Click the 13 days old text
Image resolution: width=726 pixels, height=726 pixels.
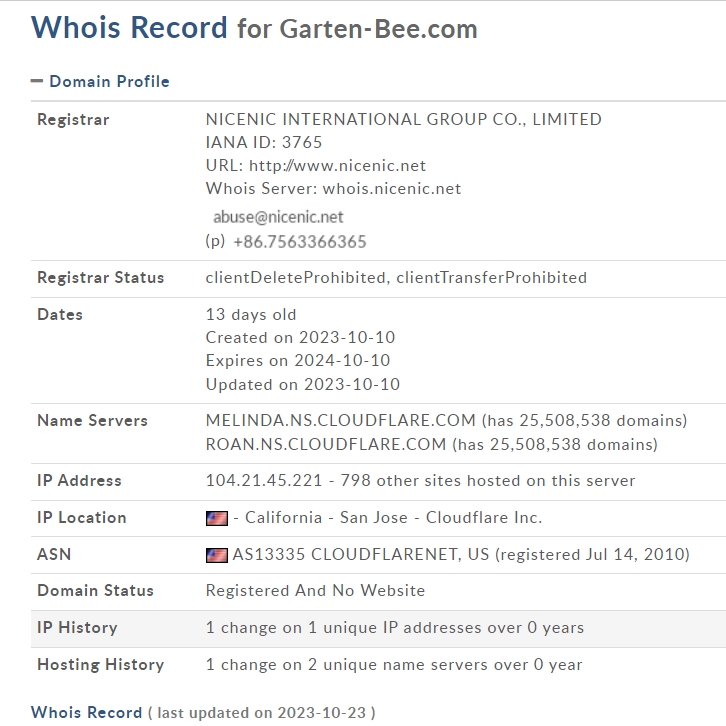pos(251,315)
